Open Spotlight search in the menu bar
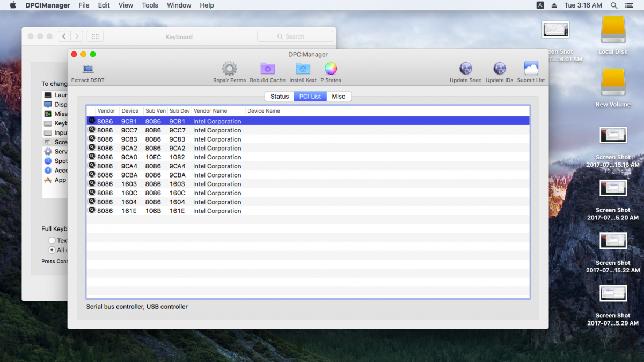 [x=613, y=5]
